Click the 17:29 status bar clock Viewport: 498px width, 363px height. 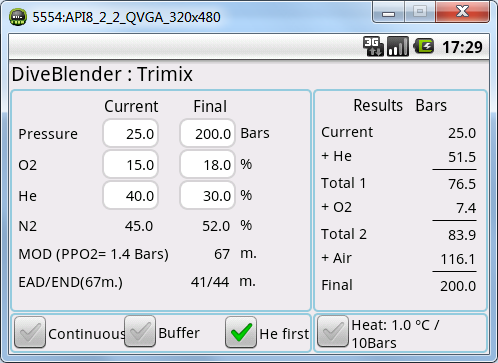[462, 47]
